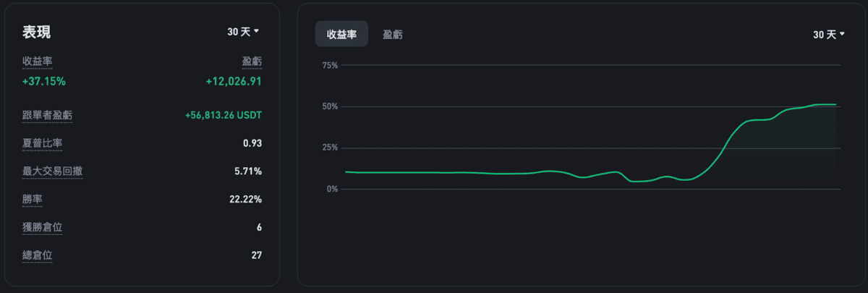Click the green line's peak near 50%

(825, 104)
